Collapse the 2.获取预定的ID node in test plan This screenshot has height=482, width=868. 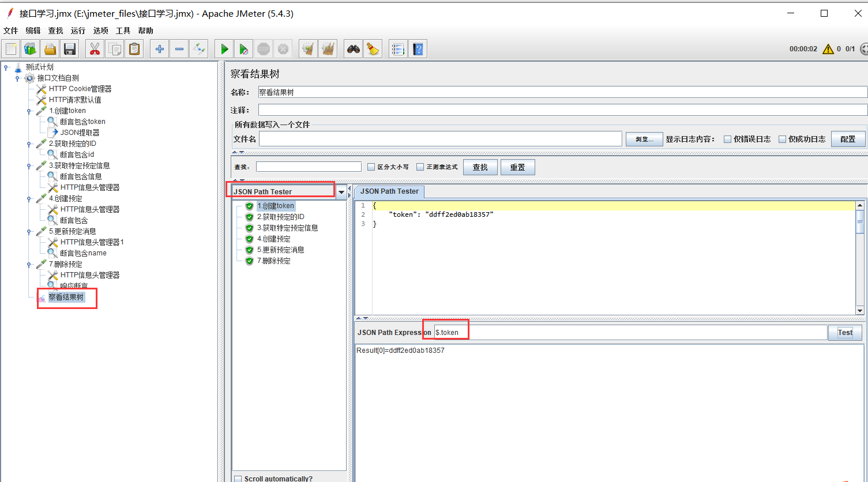click(x=29, y=144)
